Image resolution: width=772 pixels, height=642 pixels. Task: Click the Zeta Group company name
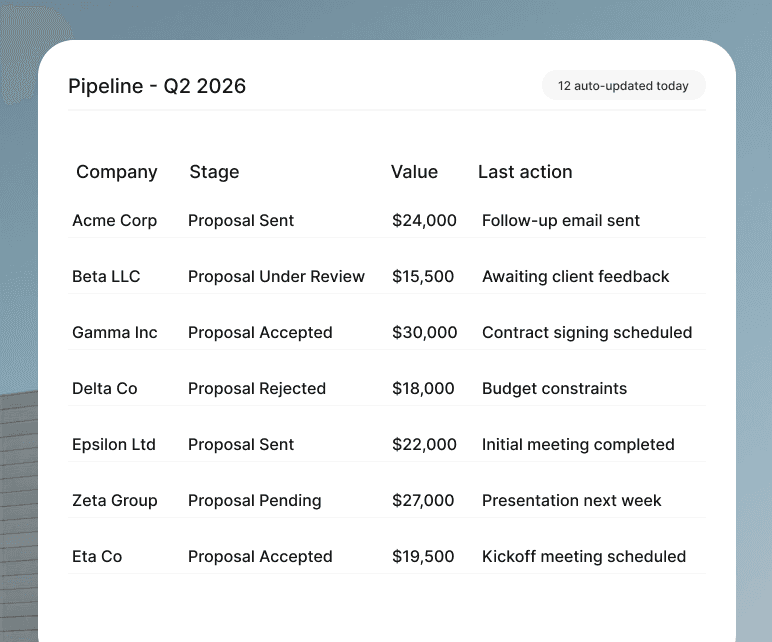(115, 501)
